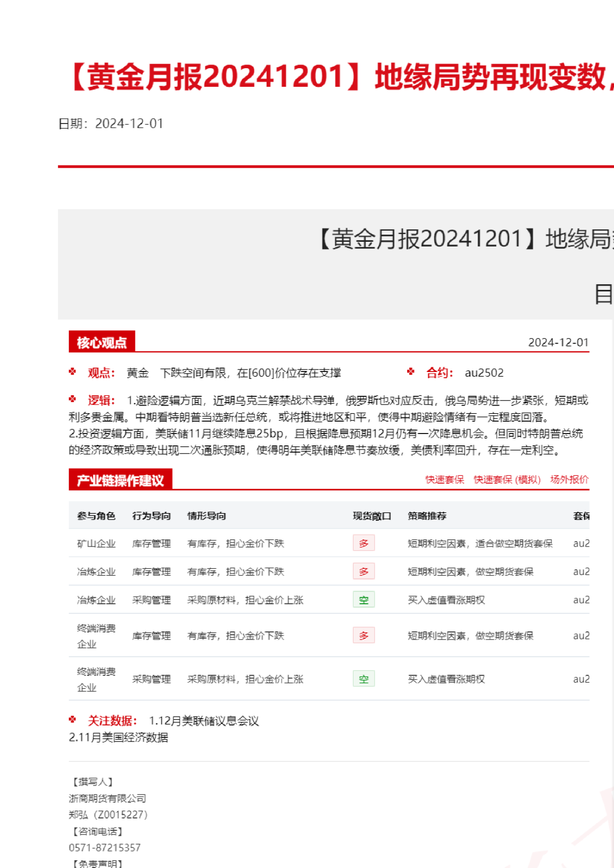This screenshot has height=868, width=614.
Task: Click the contract value au2502
Action: tap(484, 373)
